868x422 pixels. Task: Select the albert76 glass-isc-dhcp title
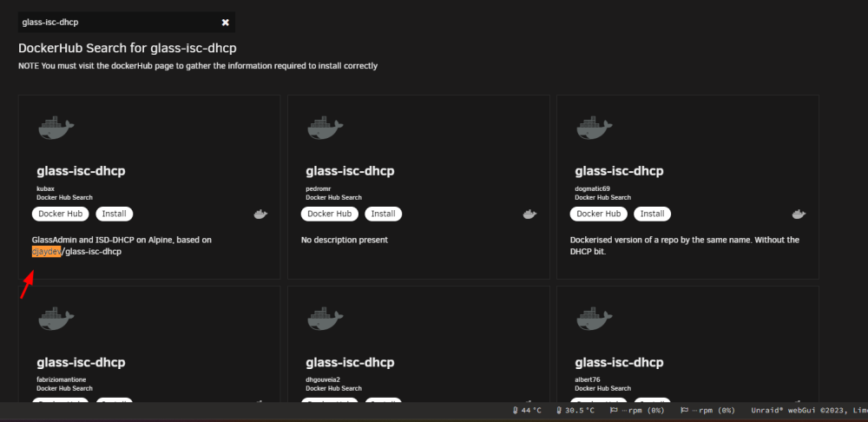(619, 363)
